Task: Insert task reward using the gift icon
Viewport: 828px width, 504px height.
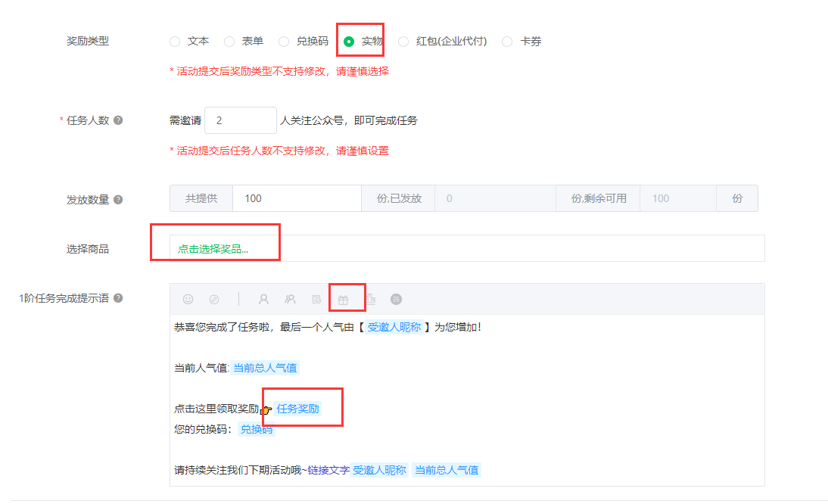Action: click(344, 299)
